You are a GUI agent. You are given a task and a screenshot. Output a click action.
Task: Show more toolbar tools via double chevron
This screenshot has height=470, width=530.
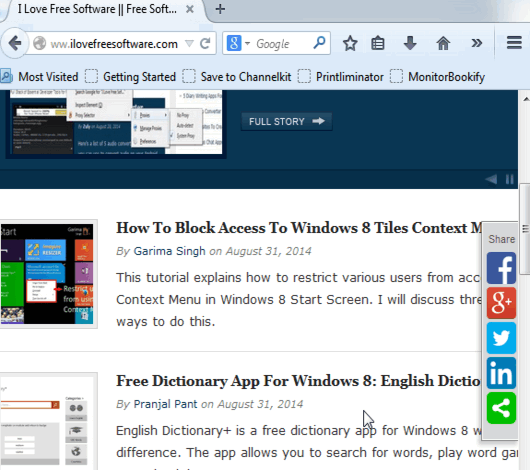pyautogui.click(x=477, y=43)
